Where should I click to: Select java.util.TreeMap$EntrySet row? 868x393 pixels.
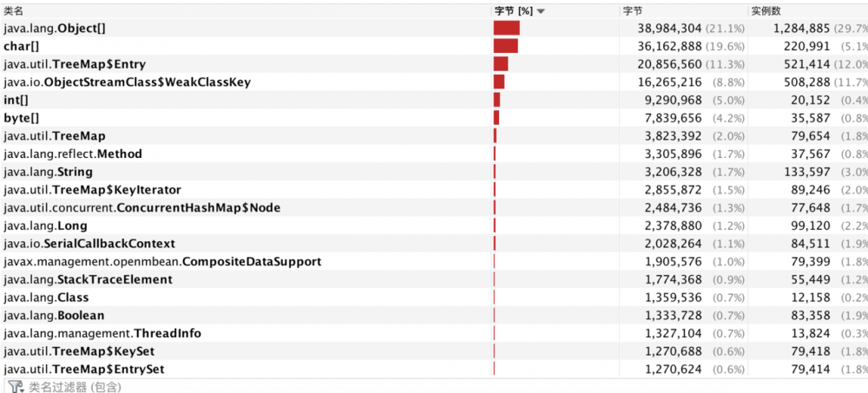tap(434, 370)
